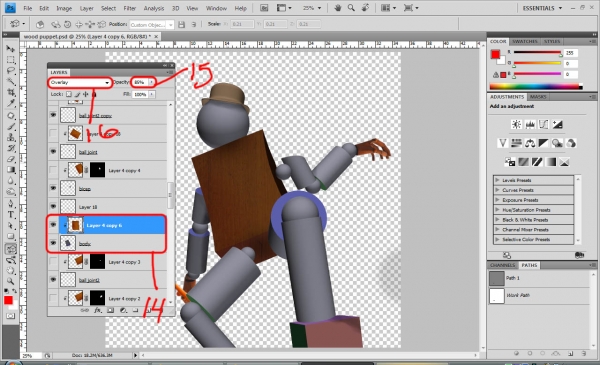Screen dimensions: 600x365
Task: Launch Bridge from the top bar
Action: [x=264, y=8]
